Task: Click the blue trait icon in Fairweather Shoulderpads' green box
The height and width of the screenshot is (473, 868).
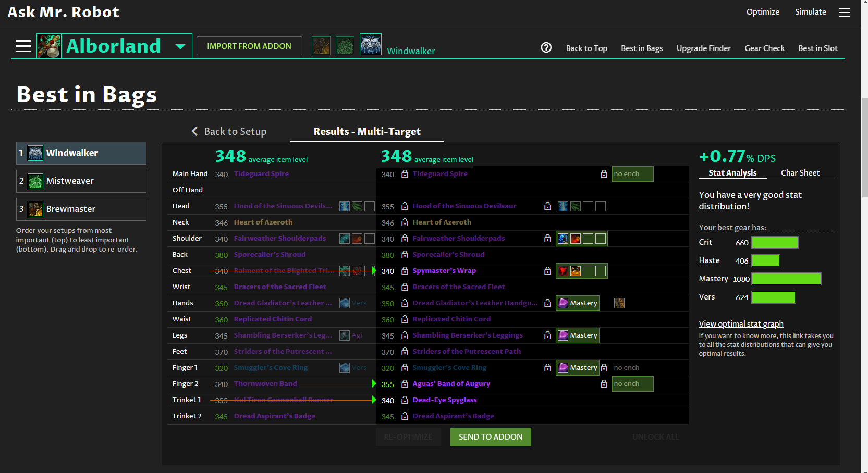Action: tap(563, 239)
